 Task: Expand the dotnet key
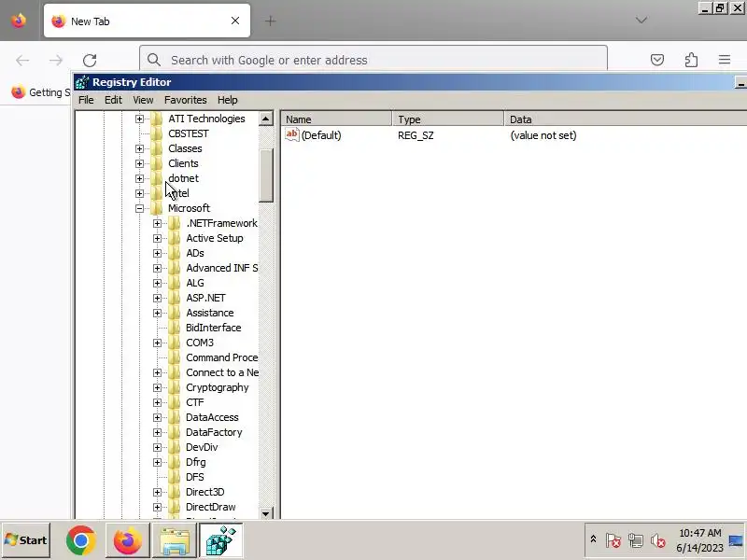(139, 178)
